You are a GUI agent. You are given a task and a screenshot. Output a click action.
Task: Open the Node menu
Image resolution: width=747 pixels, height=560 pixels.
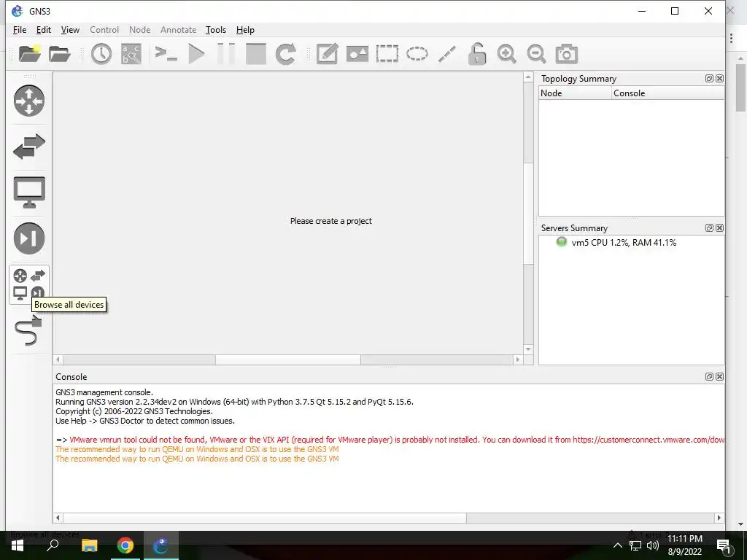pyautogui.click(x=139, y=29)
